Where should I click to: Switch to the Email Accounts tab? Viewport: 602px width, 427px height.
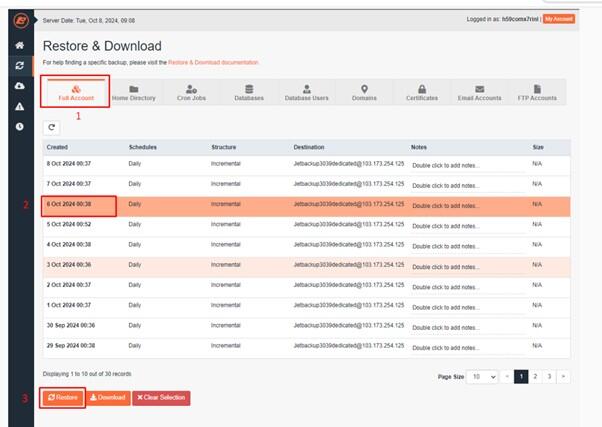click(x=479, y=92)
